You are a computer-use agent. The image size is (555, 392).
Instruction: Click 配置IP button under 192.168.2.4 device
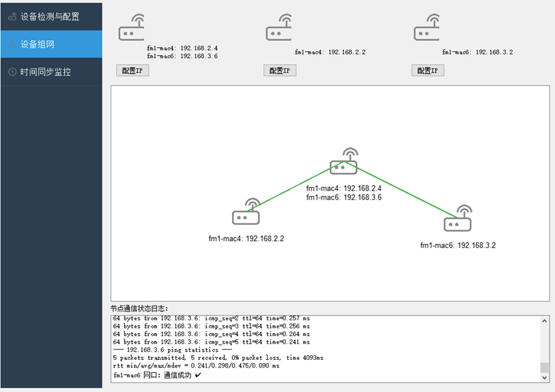(x=132, y=70)
